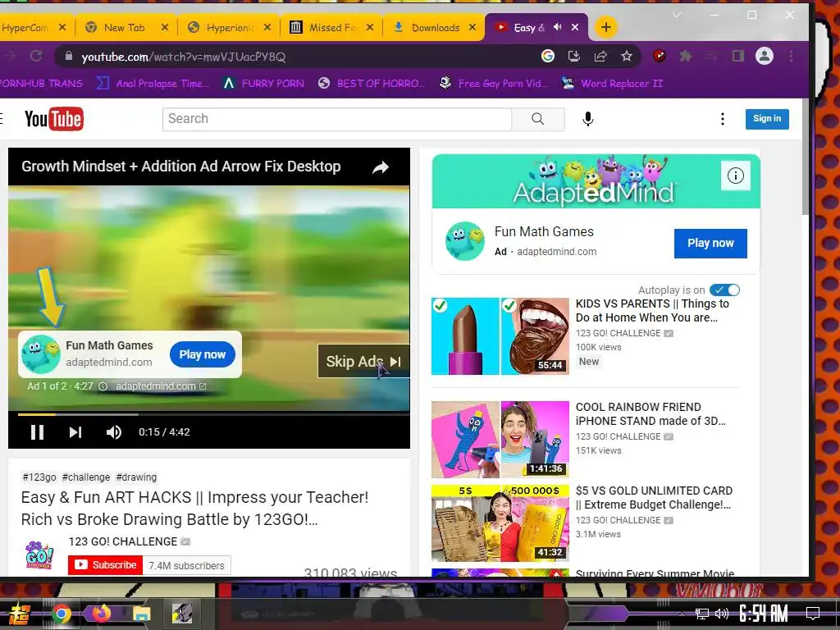Click the install app icon in the address bar
Screen dimensions: 840x630
[x=573, y=56]
